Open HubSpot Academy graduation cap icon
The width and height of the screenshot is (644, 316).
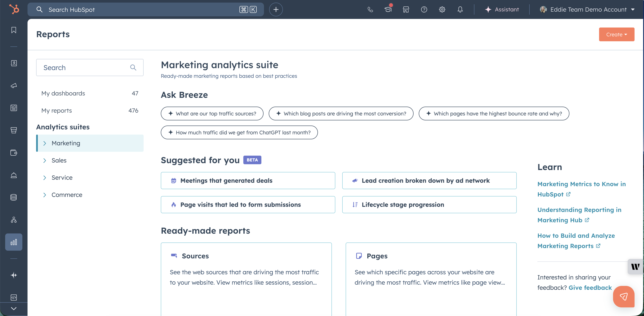388,9
